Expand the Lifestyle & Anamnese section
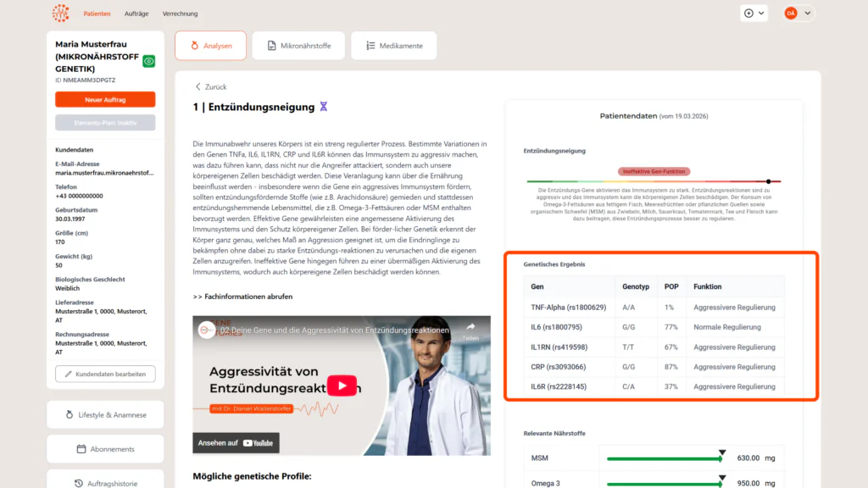868x488 pixels. point(105,415)
